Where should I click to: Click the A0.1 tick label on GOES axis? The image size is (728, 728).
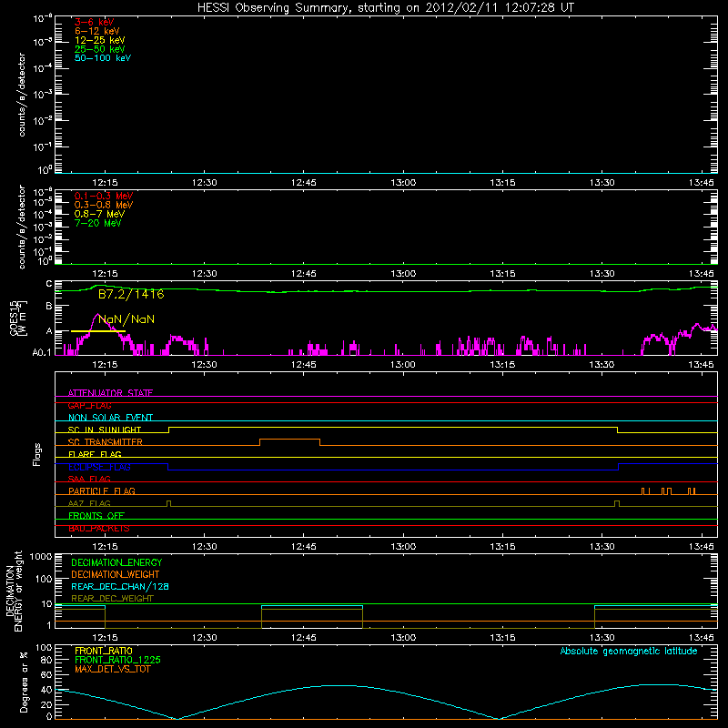coord(42,352)
